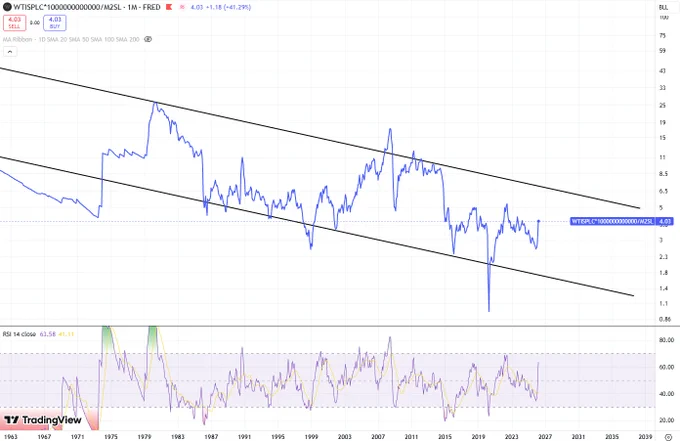Click the 63.58 RSI value in legend
Viewport: 680px width, 441px height.
[x=47, y=334]
